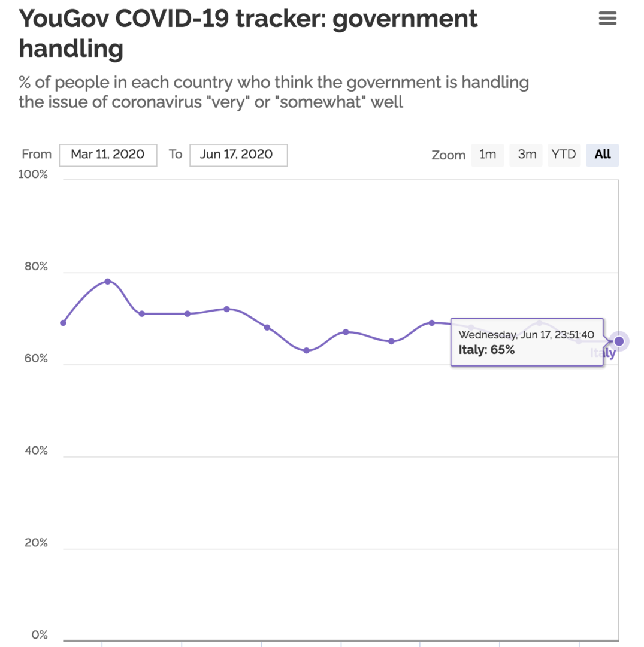This screenshot has height=647, width=644.
Task: Select the All zoom range
Action: click(602, 155)
